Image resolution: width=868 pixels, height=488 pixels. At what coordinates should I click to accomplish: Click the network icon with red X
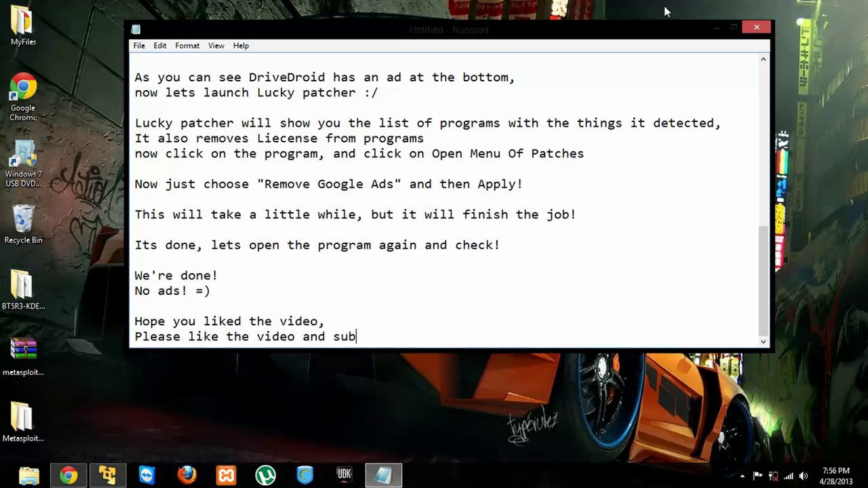773,476
